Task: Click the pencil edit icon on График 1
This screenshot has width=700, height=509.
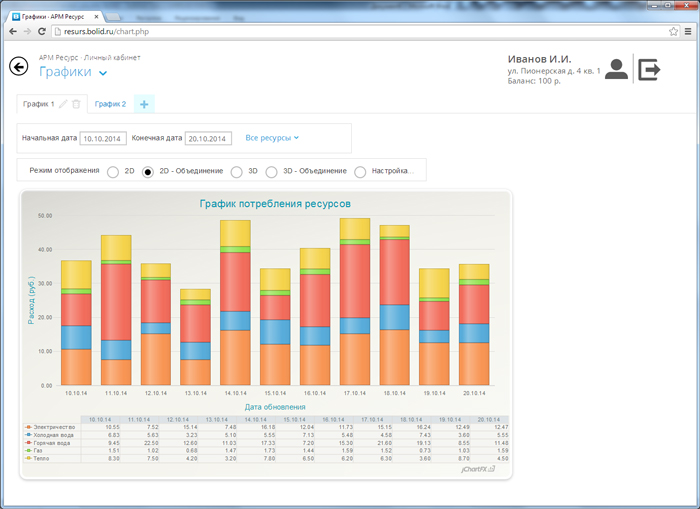Action: [64, 104]
